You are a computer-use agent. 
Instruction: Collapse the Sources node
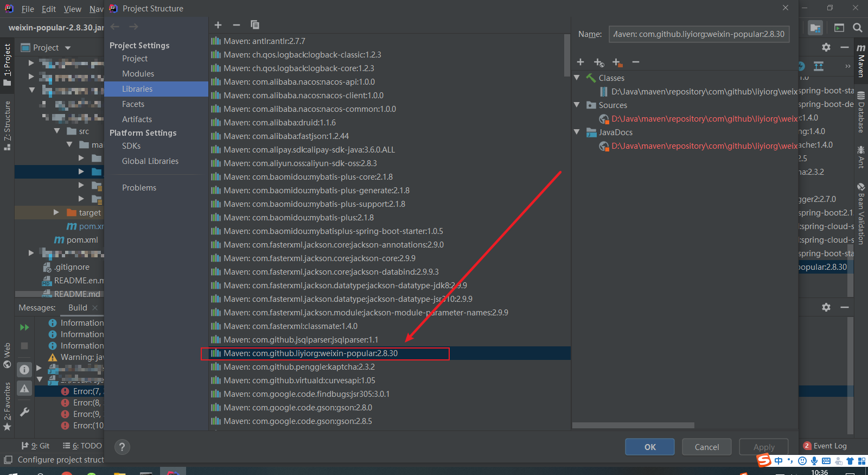tap(577, 105)
